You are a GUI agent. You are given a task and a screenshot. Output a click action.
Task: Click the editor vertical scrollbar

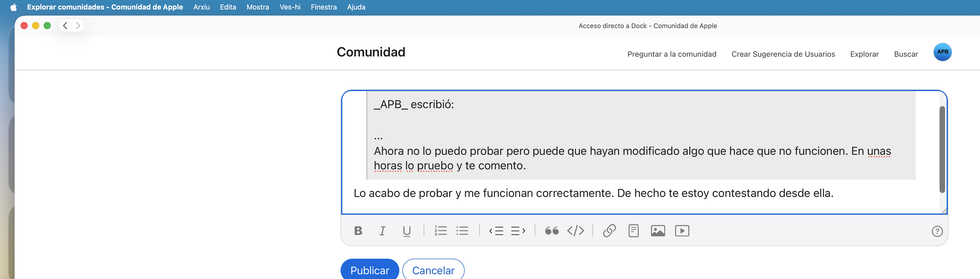click(x=942, y=149)
